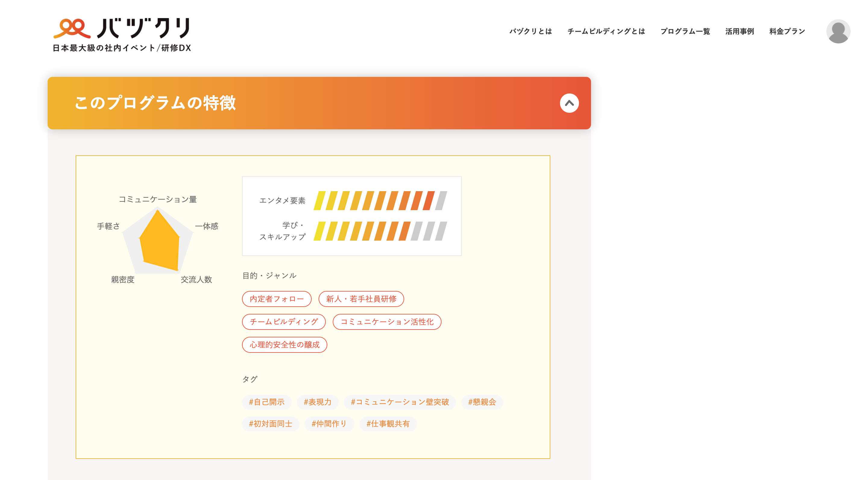Select the 内定者フォロー genre tag

click(277, 299)
